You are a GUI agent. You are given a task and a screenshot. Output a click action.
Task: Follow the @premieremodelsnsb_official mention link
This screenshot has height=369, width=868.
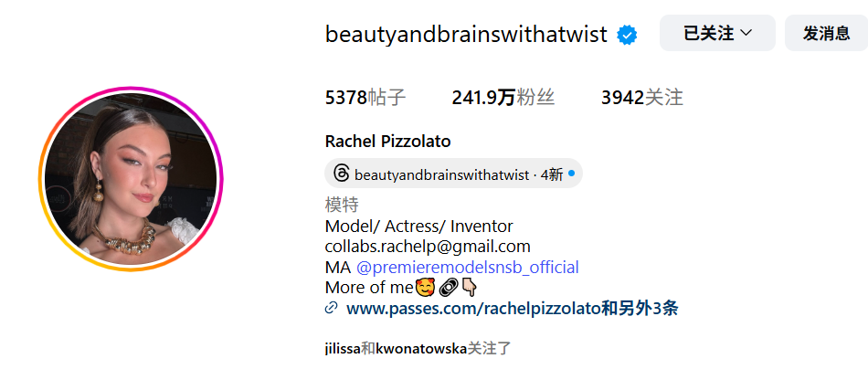467,268
